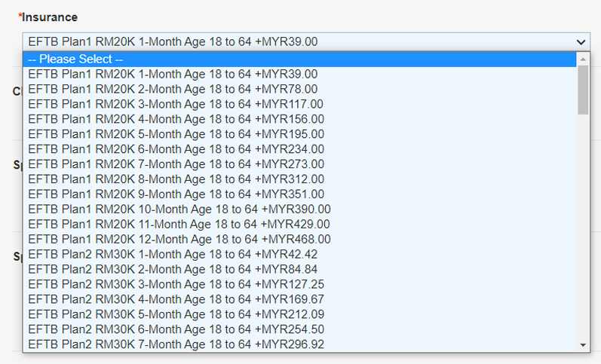Choose EFTB Plan2 RM30K 7-Month +MYR296.92
The height and width of the screenshot is (364, 601).
[176, 344]
